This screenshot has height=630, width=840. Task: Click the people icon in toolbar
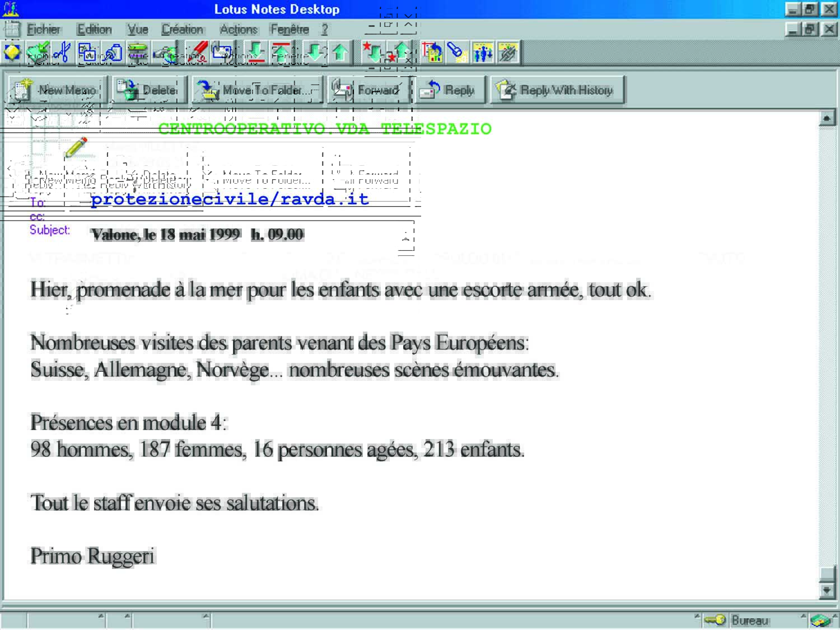(483, 53)
